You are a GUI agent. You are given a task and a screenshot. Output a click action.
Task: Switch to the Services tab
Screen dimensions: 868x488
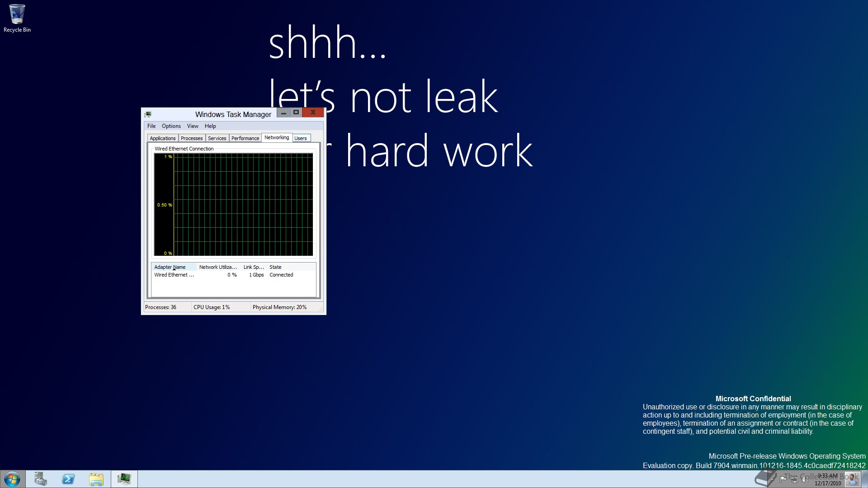click(217, 138)
